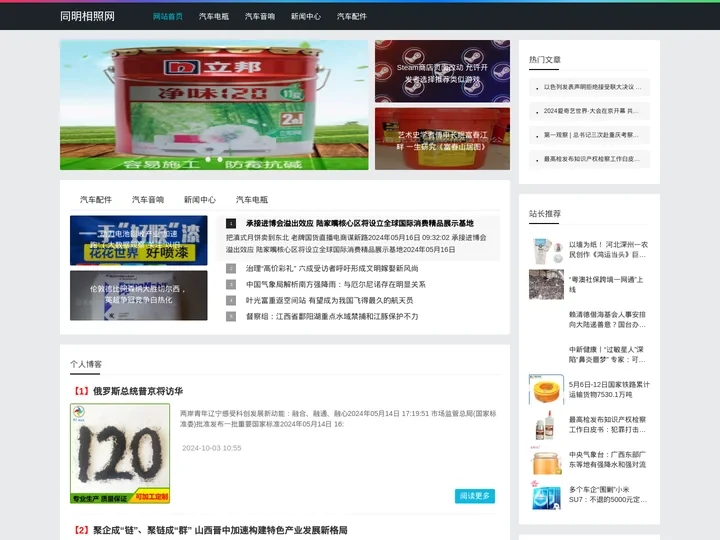
Task: Open the 120 black powder product image
Action: coord(120,453)
